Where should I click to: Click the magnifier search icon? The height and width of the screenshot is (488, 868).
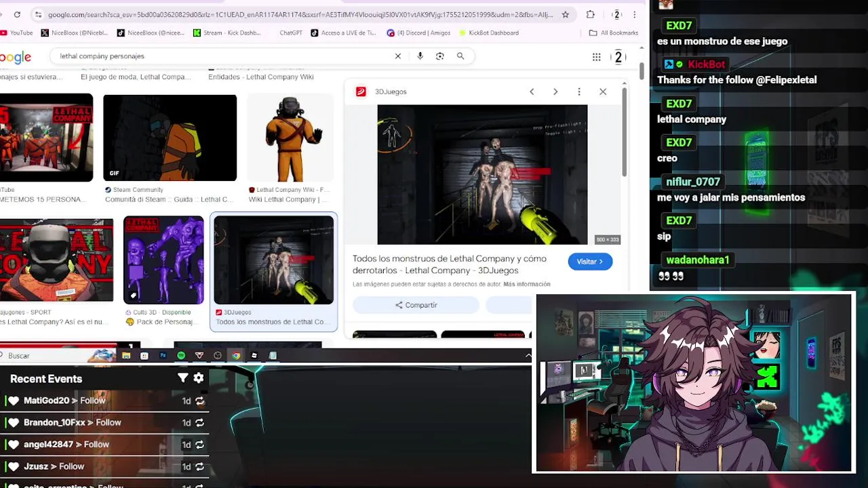click(460, 56)
